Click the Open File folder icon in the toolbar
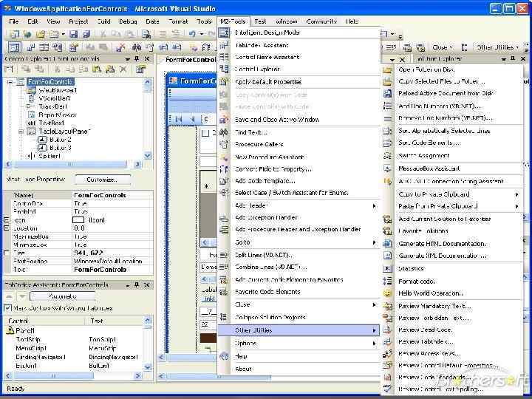 click(41, 34)
